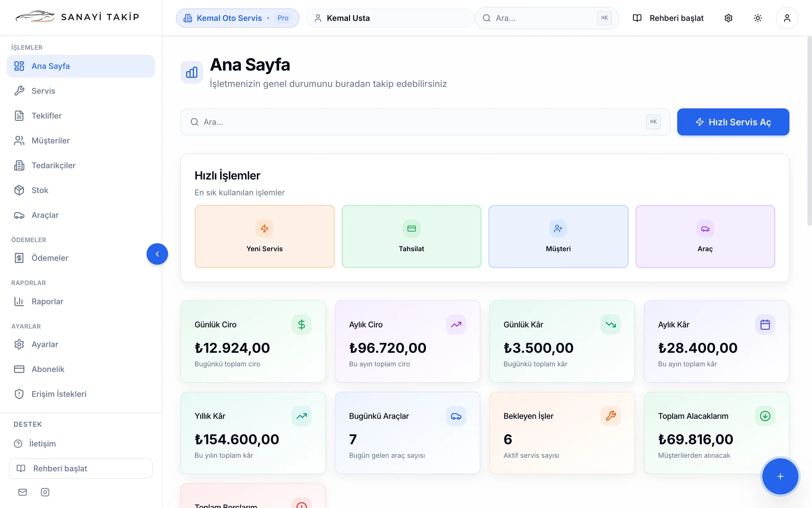812x508 pixels.
Task: Open Raporlar in the sidebar
Action: click(x=81, y=301)
